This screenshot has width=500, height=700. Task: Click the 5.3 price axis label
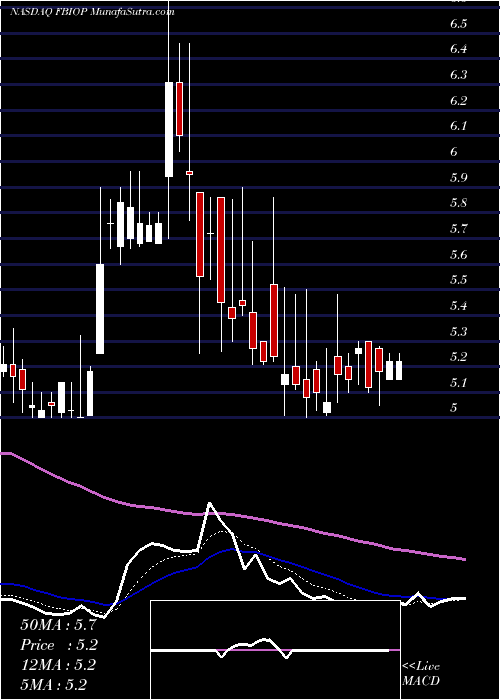click(459, 332)
